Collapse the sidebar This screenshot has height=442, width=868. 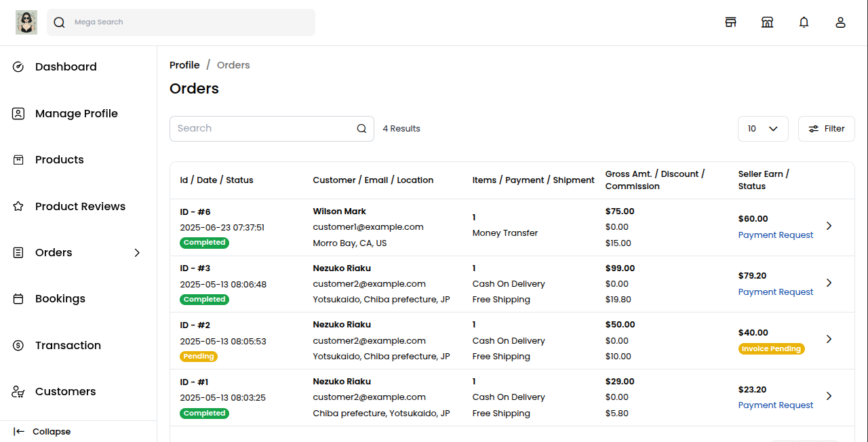[x=42, y=432]
